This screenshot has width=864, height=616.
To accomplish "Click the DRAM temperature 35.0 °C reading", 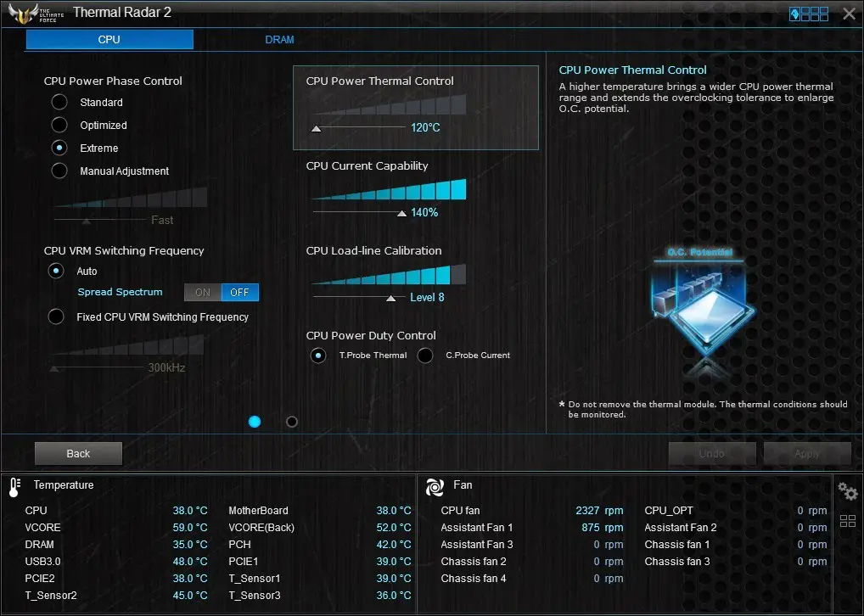I will (190, 545).
